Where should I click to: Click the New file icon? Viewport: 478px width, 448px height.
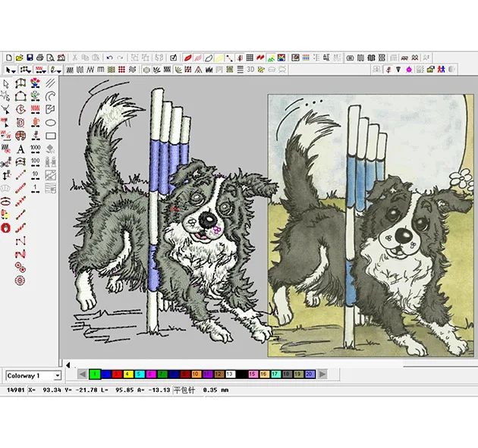coord(8,58)
